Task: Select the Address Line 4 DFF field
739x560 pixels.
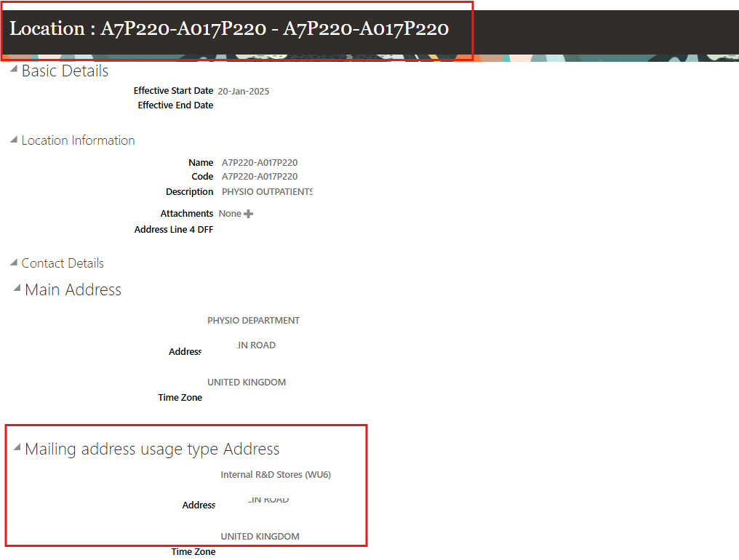Action: [x=173, y=228]
